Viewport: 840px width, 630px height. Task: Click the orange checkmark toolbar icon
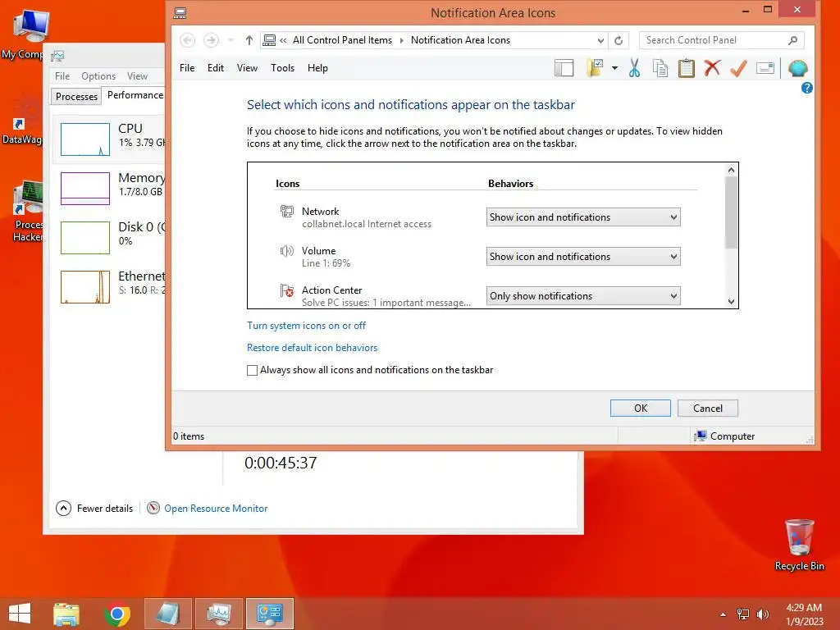coord(739,68)
